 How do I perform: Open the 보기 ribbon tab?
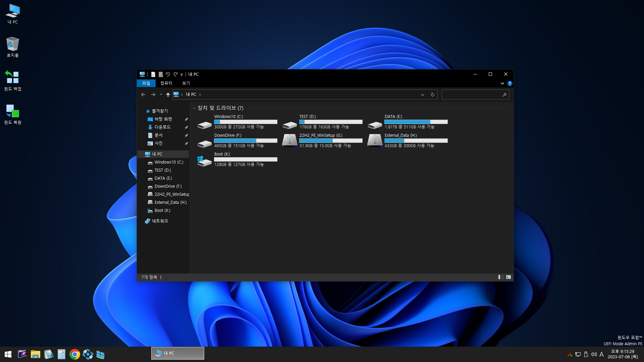pyautogui.click(x=186, y=83)
